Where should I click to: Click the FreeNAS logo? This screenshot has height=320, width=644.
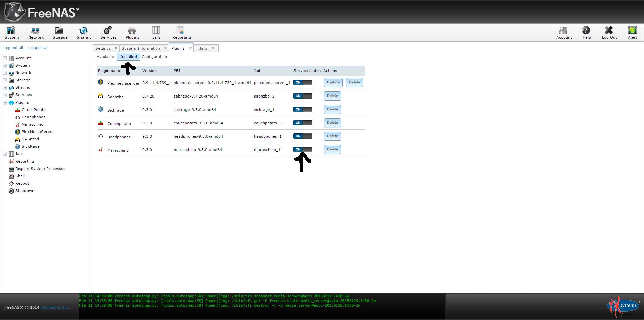(42, 12)
